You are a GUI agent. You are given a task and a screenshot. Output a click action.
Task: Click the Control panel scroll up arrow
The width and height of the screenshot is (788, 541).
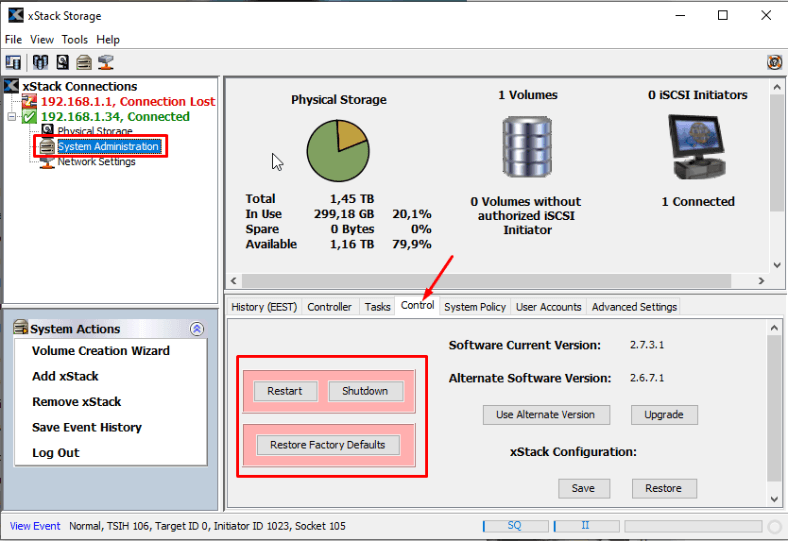(x=774, y=328)
